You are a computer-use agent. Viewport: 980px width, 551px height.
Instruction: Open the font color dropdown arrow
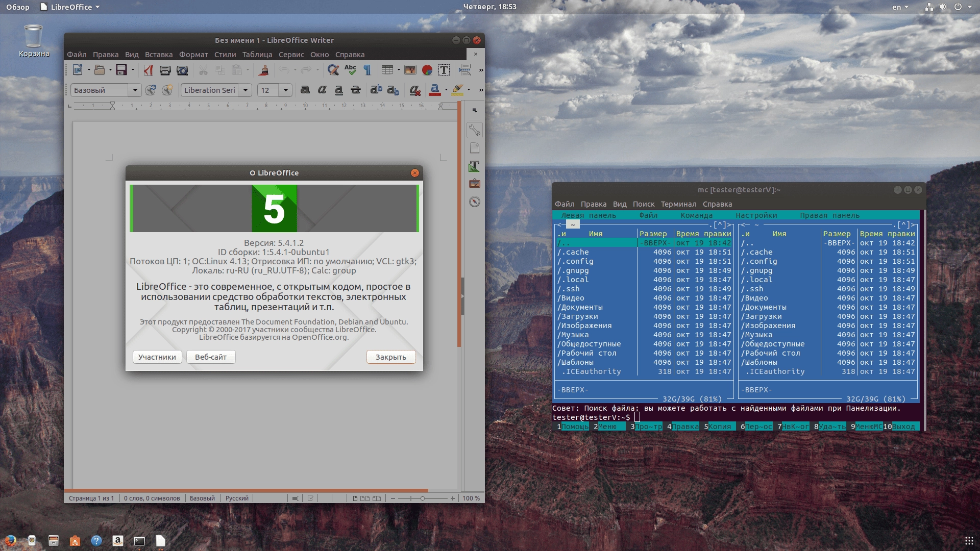pyautogui.click(x=446, y=90)
